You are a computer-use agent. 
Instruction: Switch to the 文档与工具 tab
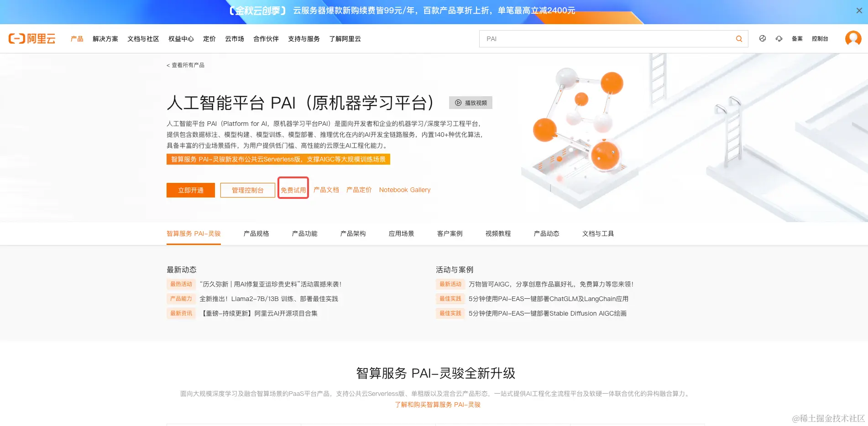click(598, 234)
